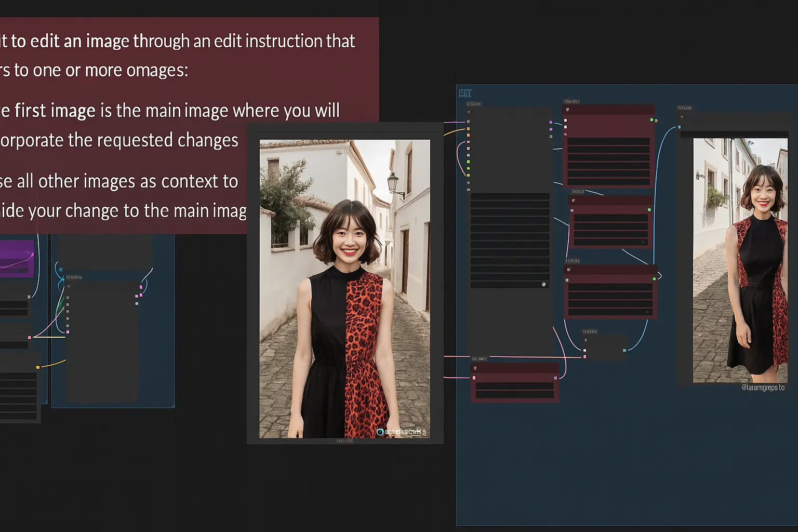Click the purple input socket on the middle maroon node
The height and width of the screenshot is (532, 798).
pyautogui.click(x=572, y=210)
